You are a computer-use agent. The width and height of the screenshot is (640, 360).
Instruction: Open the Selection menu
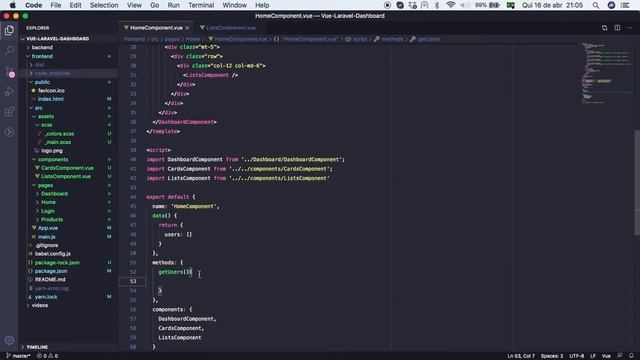click(104, 5)
